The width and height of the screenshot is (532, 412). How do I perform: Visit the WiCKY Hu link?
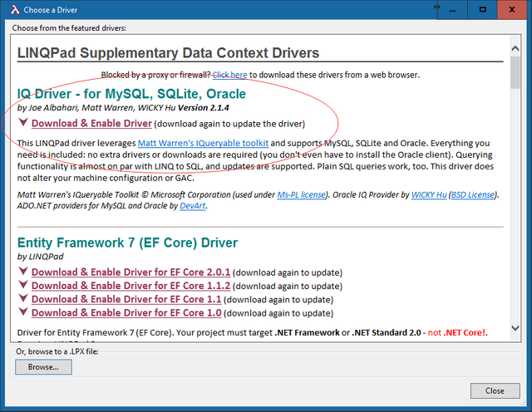(429, 194)
